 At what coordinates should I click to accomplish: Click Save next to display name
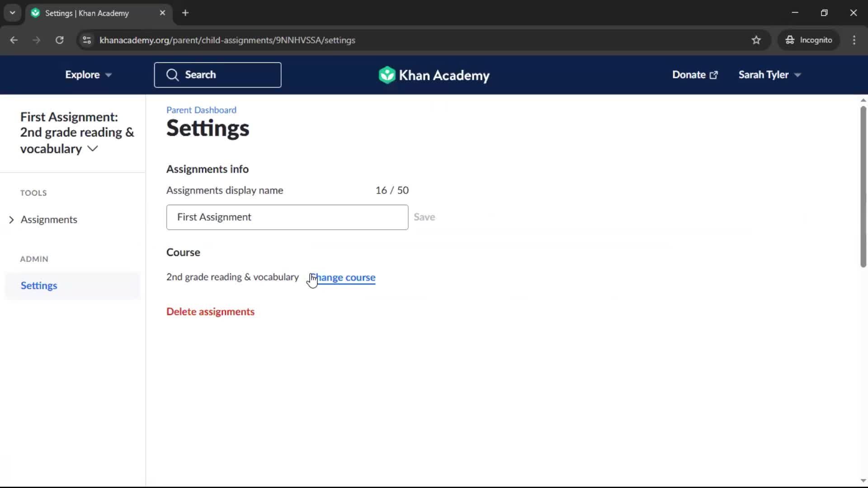click(425, 217)
